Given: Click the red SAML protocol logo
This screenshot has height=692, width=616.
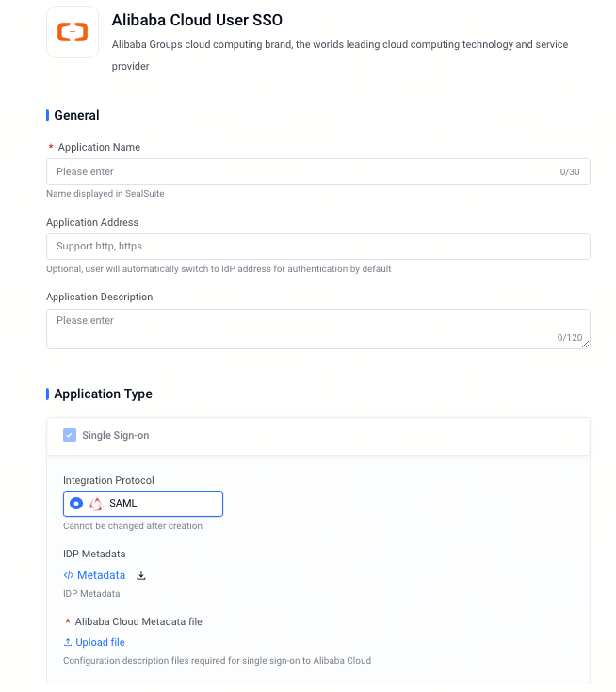Looking at the screenshot, I should click(x=96, y=504).
